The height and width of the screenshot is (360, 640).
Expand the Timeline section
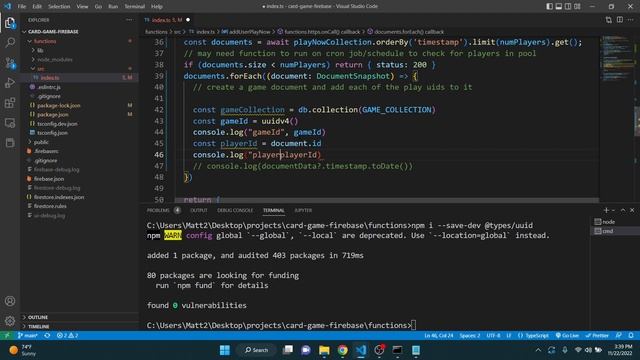(80, 327)
